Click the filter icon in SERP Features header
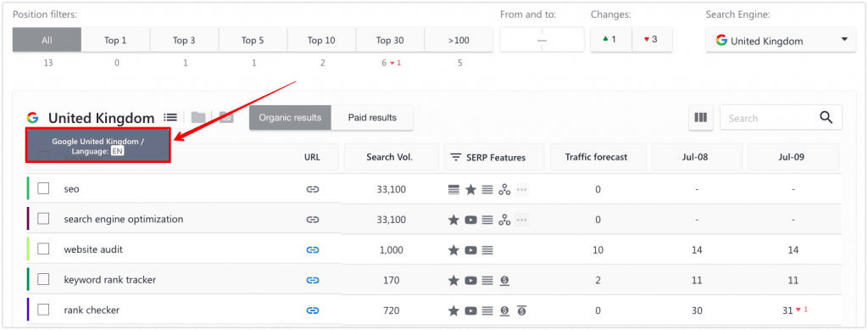The width and height of the screenshot is (868, 330). (x=455, y=157)
